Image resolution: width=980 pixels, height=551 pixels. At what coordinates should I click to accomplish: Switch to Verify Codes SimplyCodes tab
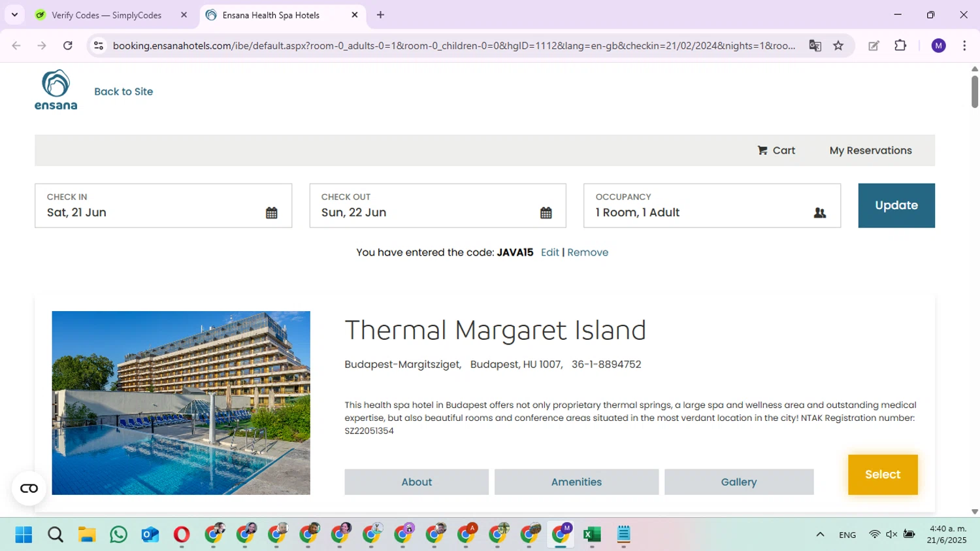pos(106,15)
